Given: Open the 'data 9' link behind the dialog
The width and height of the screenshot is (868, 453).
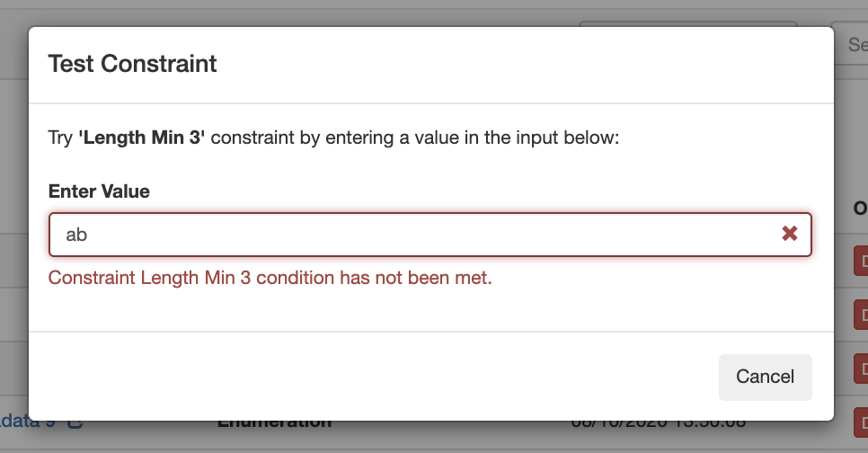Looking at the screenshot, I should click(29, 422).
